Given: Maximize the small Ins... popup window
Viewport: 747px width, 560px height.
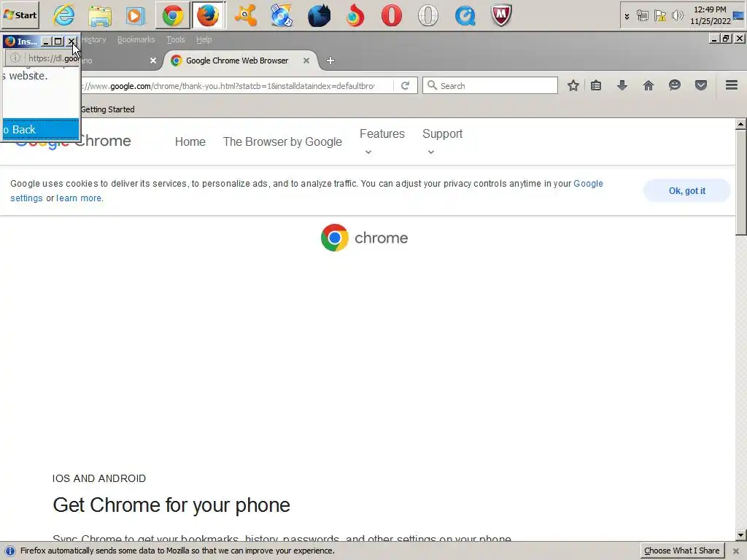Looking at the screenshot, I should (x=58, y=42).
